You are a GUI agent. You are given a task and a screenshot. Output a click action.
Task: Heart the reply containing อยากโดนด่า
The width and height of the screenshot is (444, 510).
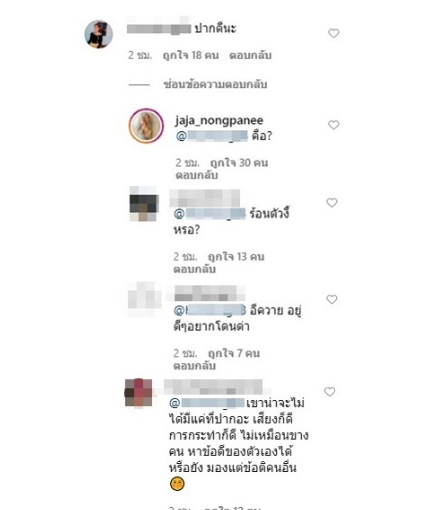tap(332, 299)
